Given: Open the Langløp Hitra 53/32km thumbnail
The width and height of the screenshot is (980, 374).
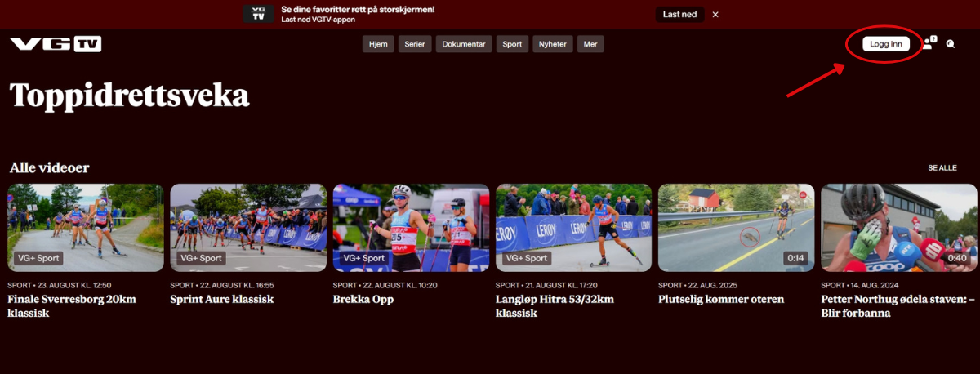Looking at the screenshot, I should click(574, 228).
